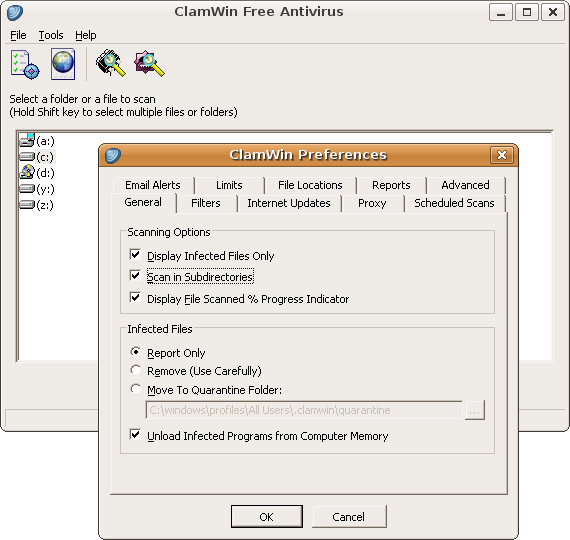Disable Unload Infected Programs from Computer Memory
Image resolution: width=570 pixels, height=540 pixels.
[135, 434]
